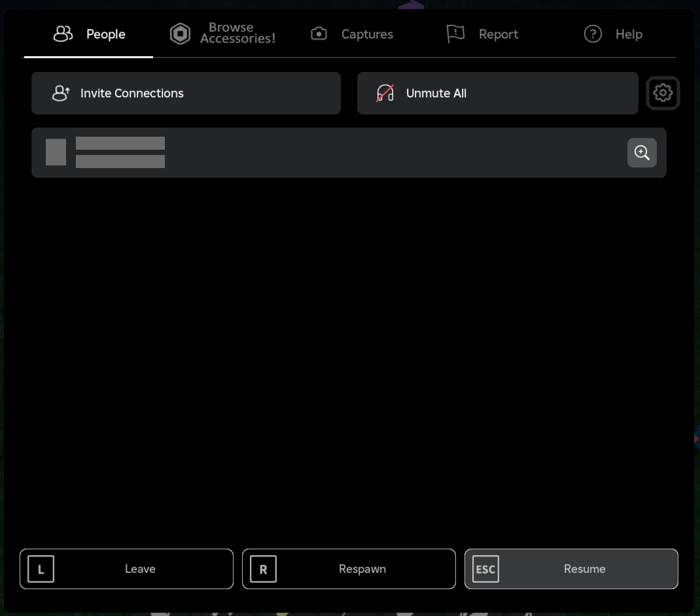The width and height of the screenshot is (700, 616).
Task: Resume the game with Resume button
Action: coord(571,569)
